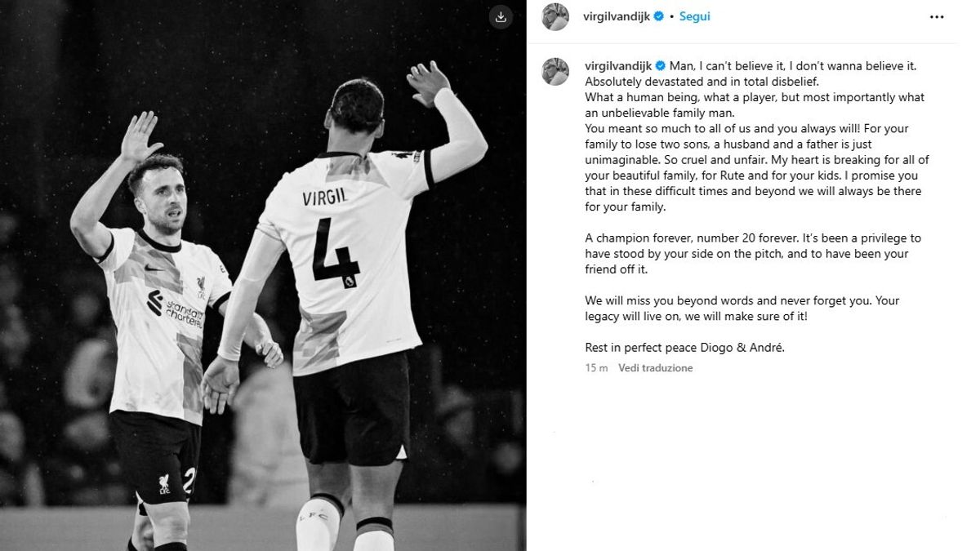
Task: Click the black-and-white post photo
Action: pos(263,275)
